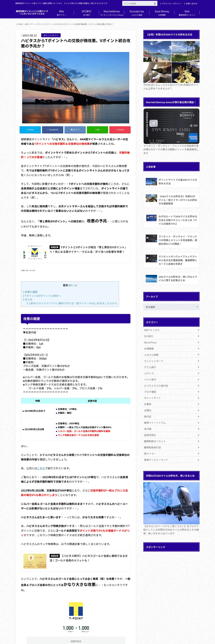
Task: Click the airplane image in sidebar
Action: click(171, 503)
